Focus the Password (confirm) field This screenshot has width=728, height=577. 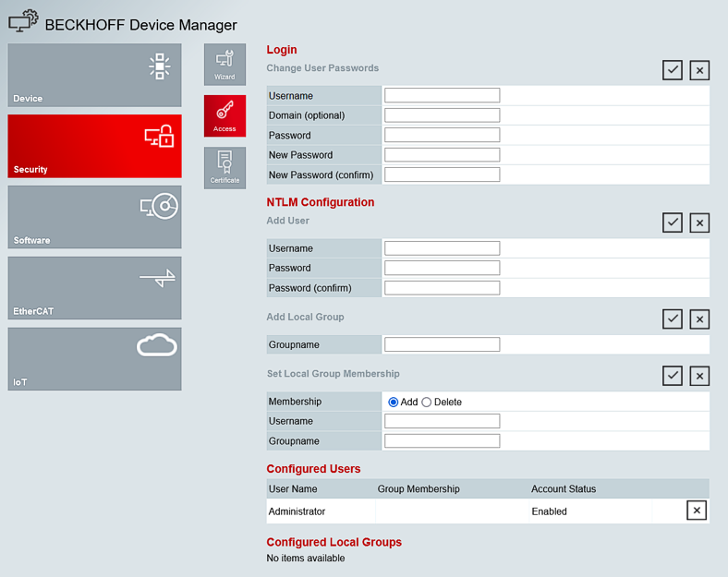(x=442, y=287)
